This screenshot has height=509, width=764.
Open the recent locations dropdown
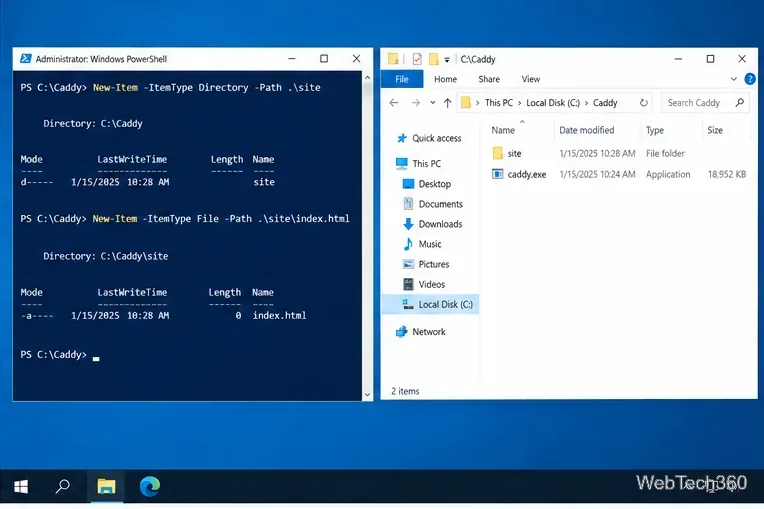[433, 103]
